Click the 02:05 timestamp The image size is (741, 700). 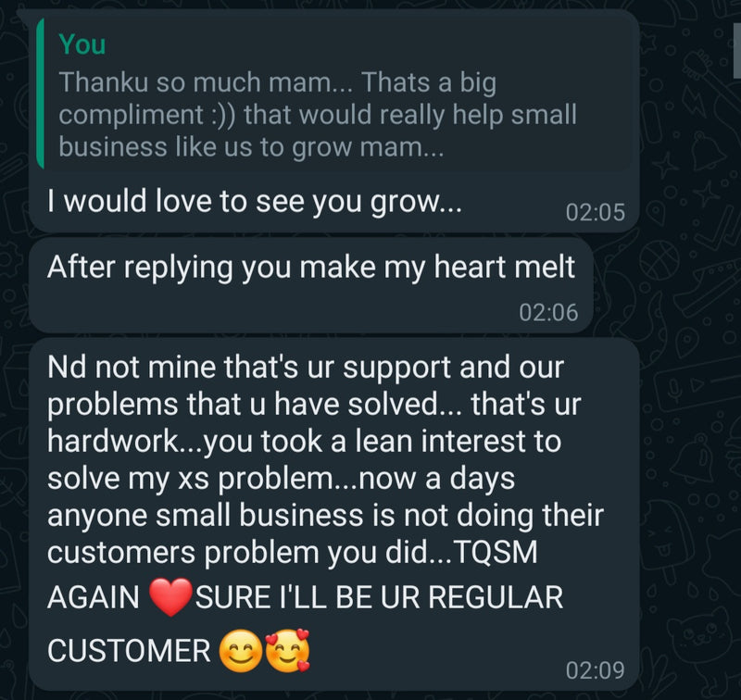595,213
